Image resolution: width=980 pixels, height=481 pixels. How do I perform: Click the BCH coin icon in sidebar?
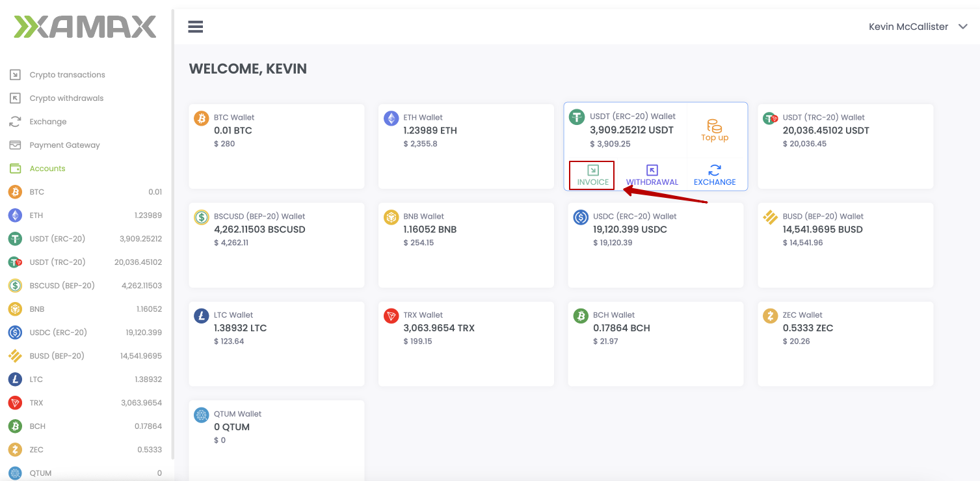pos(15,426)
